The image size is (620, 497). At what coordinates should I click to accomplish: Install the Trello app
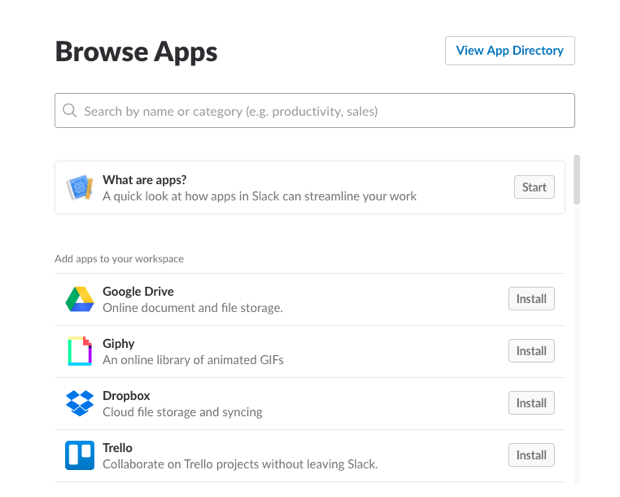point(531,455)
